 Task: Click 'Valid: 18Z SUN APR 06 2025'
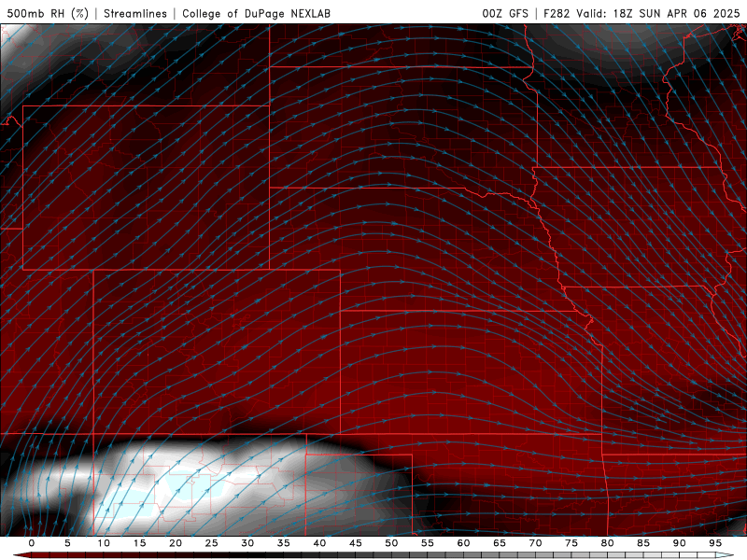click(658, 13)
